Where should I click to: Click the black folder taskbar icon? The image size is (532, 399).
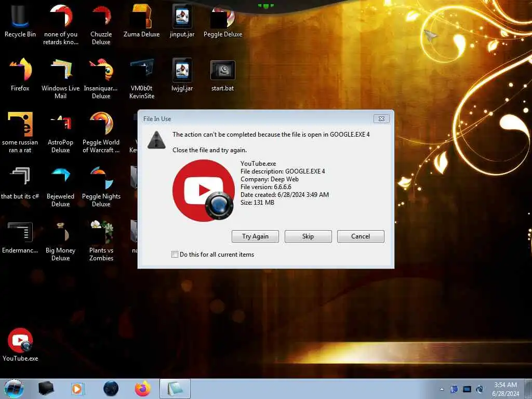point(46,389)
